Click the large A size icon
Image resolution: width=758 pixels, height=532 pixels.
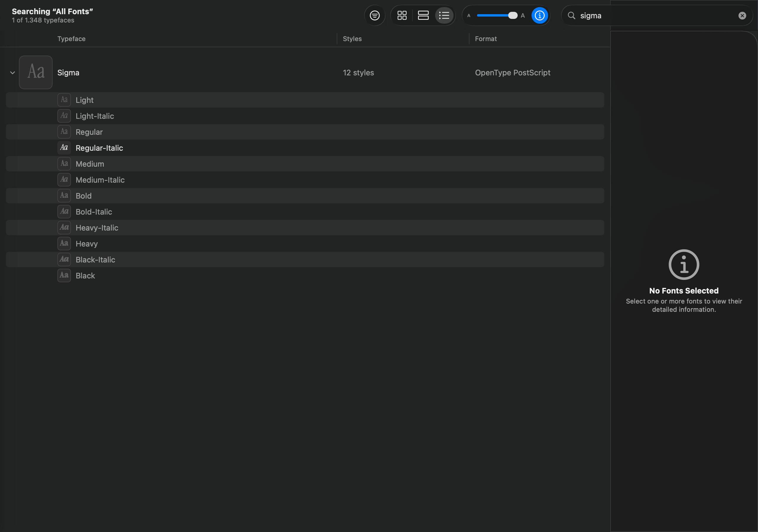[x=523, y=15]
